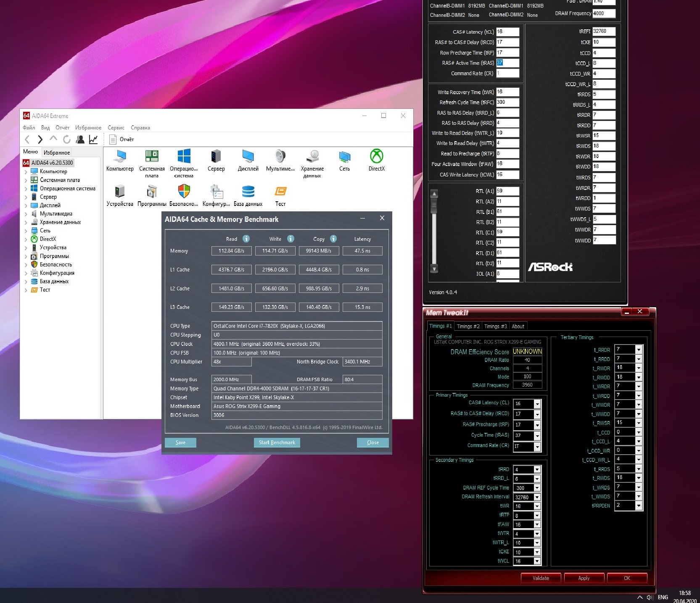Open the Вид menu in AIDA64
Image resolution: width=700 pixels, height=603 pixels.
tap(45, 128)
